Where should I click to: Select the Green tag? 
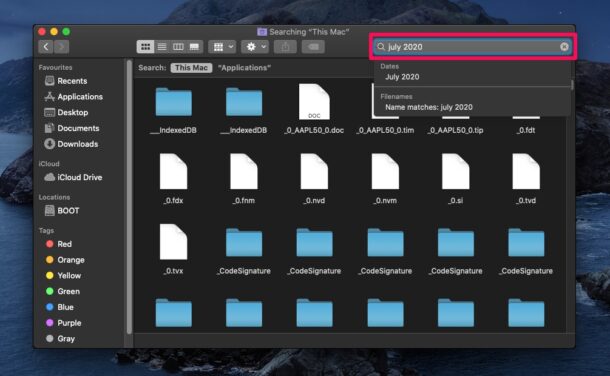point(63,291)
